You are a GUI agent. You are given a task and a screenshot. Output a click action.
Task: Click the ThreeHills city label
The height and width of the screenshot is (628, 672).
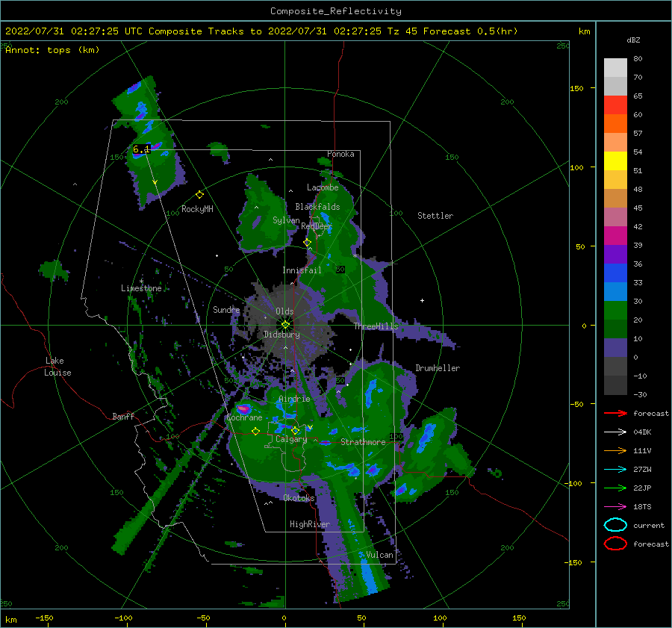click(x=376, y=326)
